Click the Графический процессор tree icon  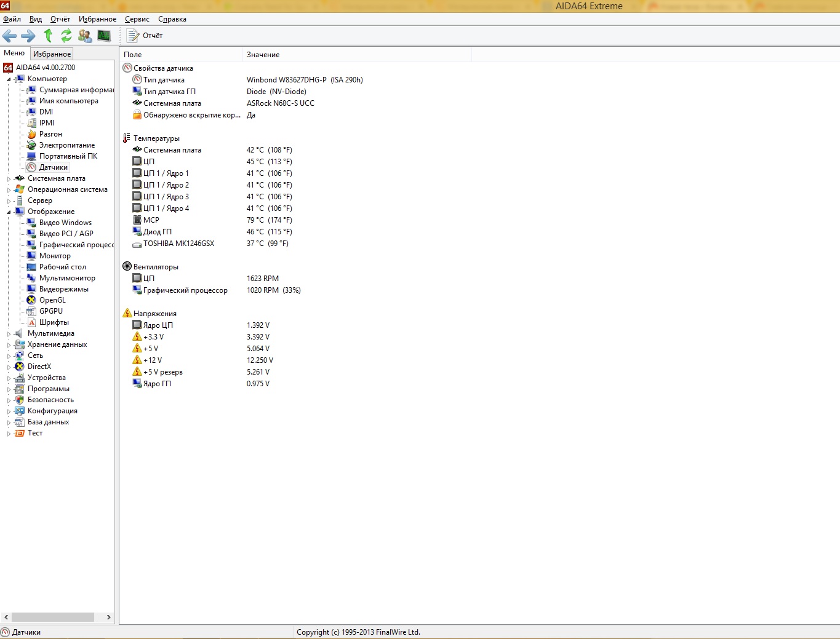(x=31, y=245)
